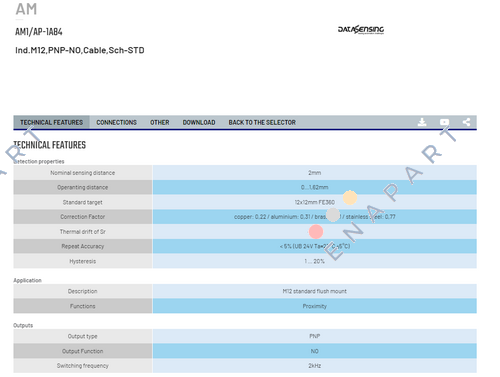The image size is (500, 377).
Task: Click the Datasensing logo
Action: click(x=361, y=30)
